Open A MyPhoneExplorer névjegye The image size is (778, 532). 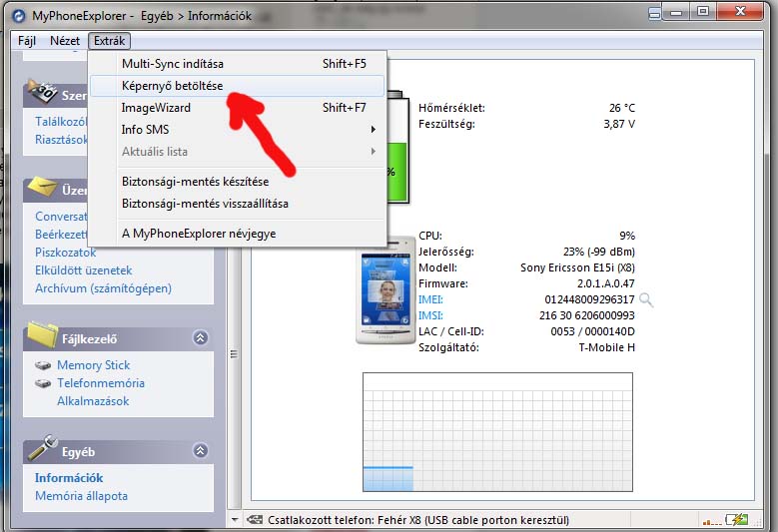tap(237, 234)
